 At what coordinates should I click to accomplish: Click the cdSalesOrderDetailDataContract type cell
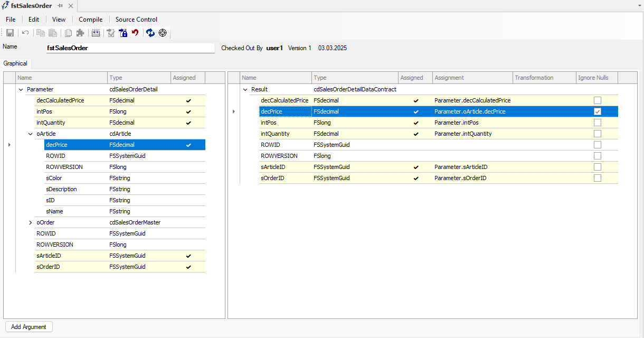(x=355, y=89)
